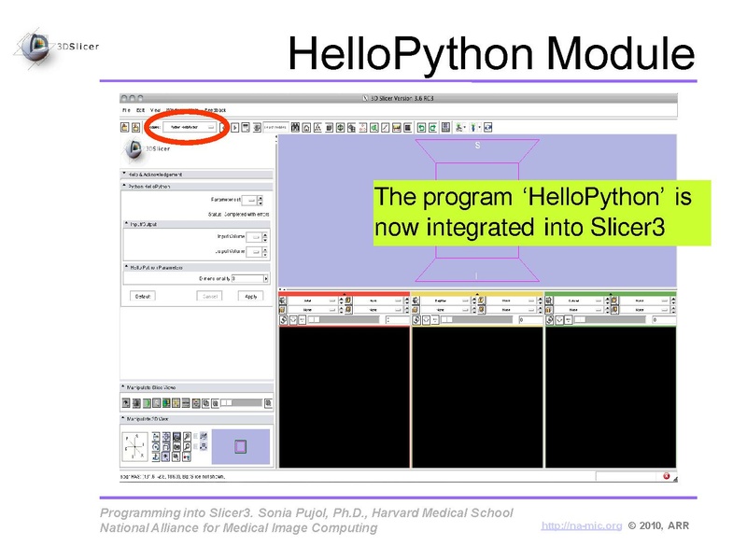Screen dimensions: 747x560
Task: Toggle green slice visibility in 3D icon
Action: point(559,320)
